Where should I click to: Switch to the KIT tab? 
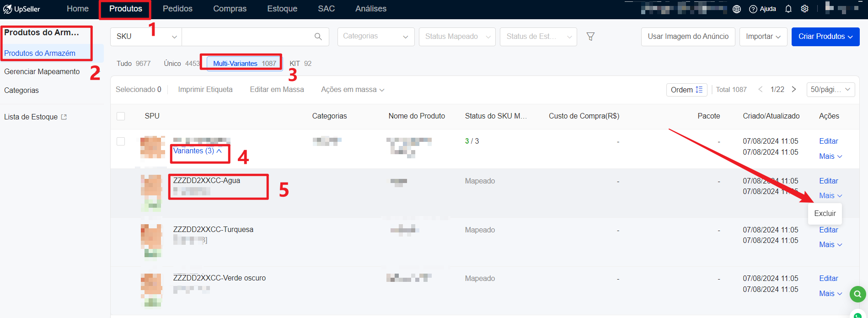pyautogui.click(x=300, y=64)
